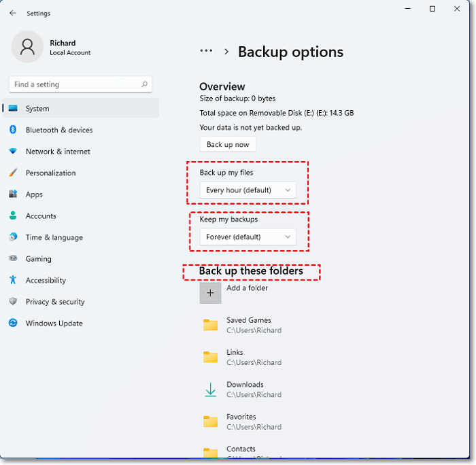Select System in the sidebar

(x=37, y=109)
